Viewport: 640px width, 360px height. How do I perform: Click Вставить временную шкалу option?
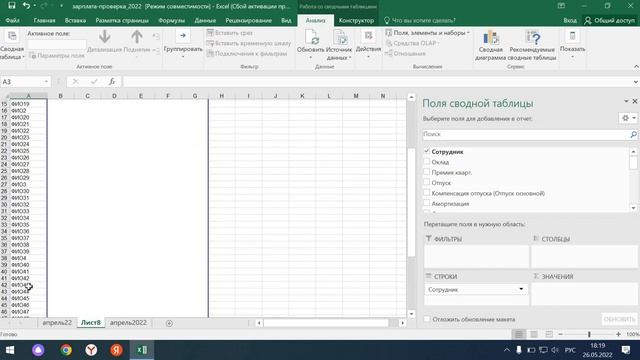coord(249,43)
